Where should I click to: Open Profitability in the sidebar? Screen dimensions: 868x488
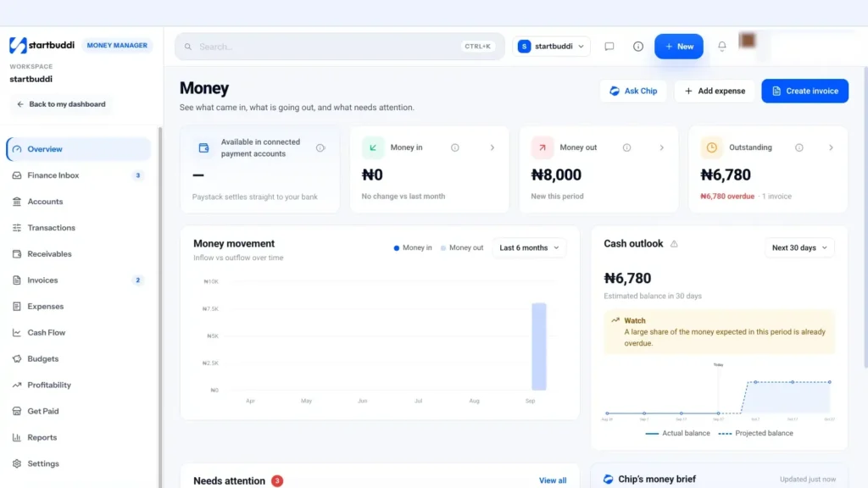point(79,385)
